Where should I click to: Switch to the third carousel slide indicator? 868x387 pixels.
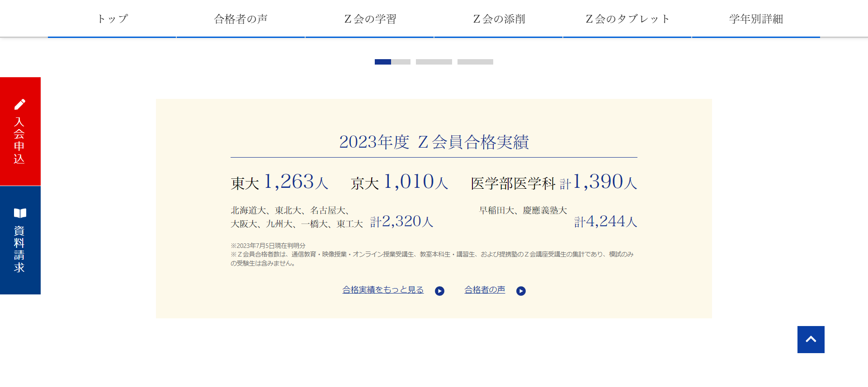tap(475, 62)
